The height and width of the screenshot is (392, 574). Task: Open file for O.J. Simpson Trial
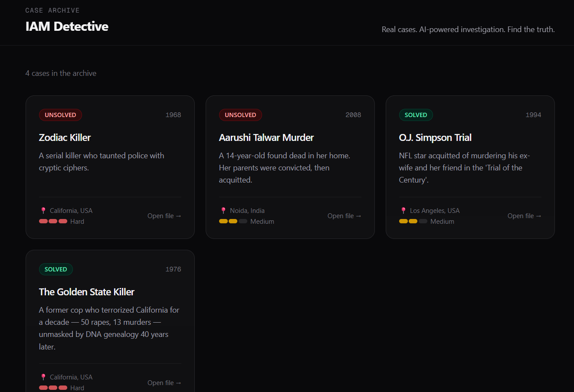tap(524, 216)
